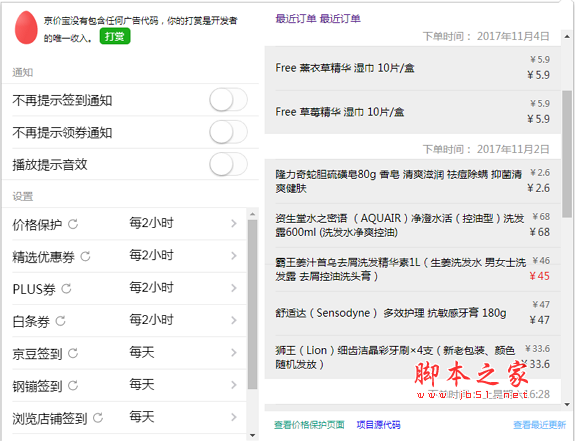This screenshot has width=575, height=441.
Task: Open 浏览店铺签到 frequency dropdown
Action: 142,417
